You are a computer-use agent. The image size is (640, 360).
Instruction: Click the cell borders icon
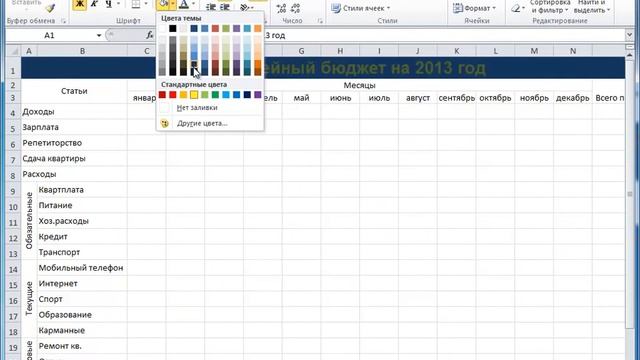pos(136,4)
